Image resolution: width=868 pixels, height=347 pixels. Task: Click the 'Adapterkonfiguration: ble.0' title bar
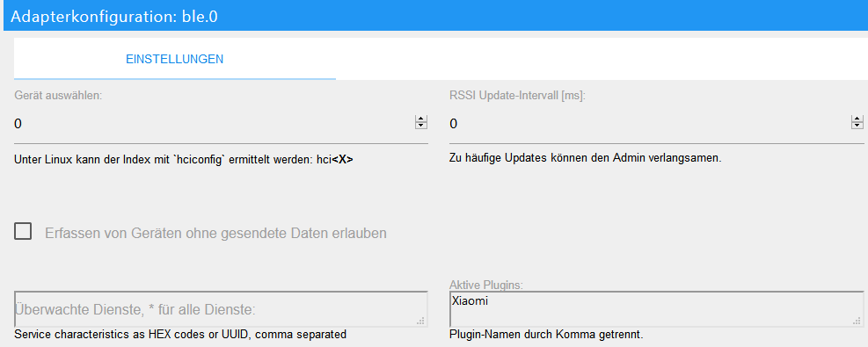point(435,16)
